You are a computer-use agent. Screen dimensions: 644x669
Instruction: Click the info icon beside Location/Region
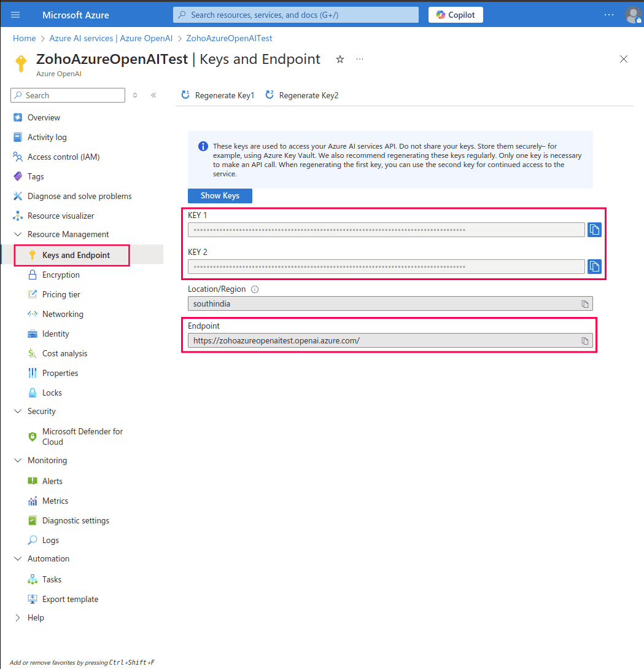254,289
